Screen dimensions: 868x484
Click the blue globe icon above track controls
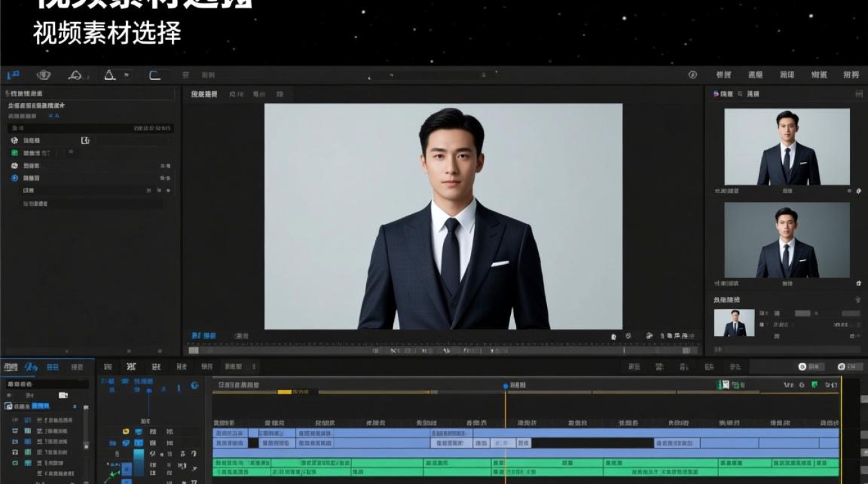(194, 385)
